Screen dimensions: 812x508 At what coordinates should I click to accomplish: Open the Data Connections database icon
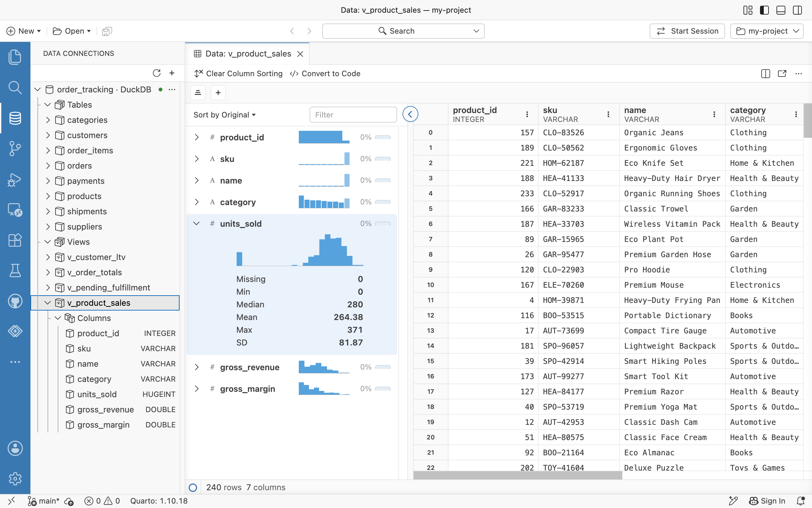pyautogui.click(x=15, y=118)
